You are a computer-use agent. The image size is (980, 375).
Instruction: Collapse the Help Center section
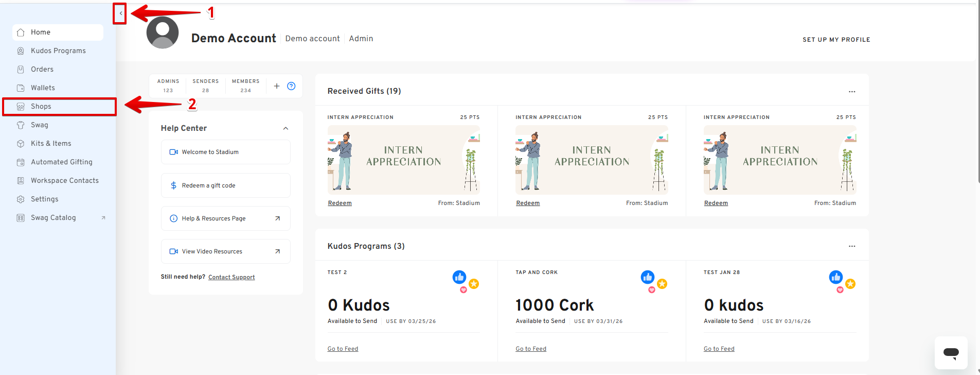[x=286, y=128]
